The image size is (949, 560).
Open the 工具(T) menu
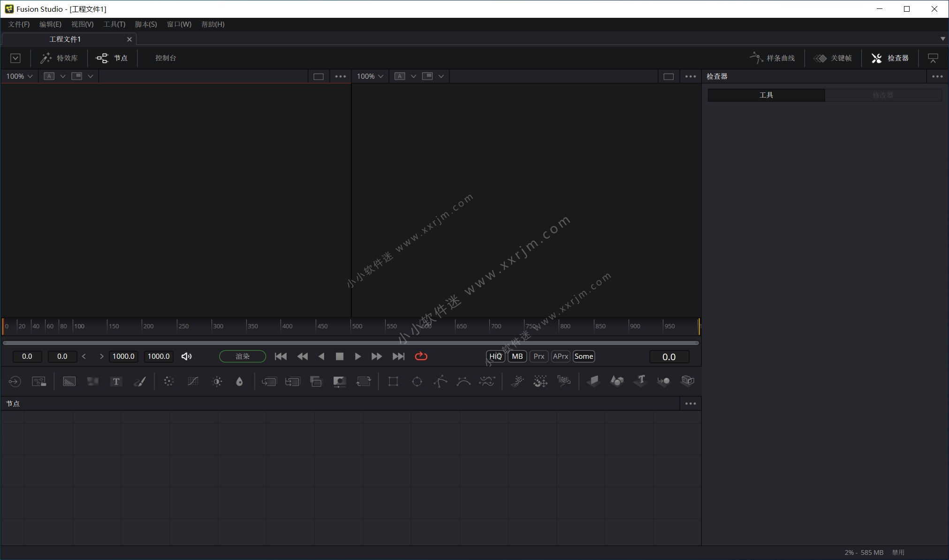[114, 24]
